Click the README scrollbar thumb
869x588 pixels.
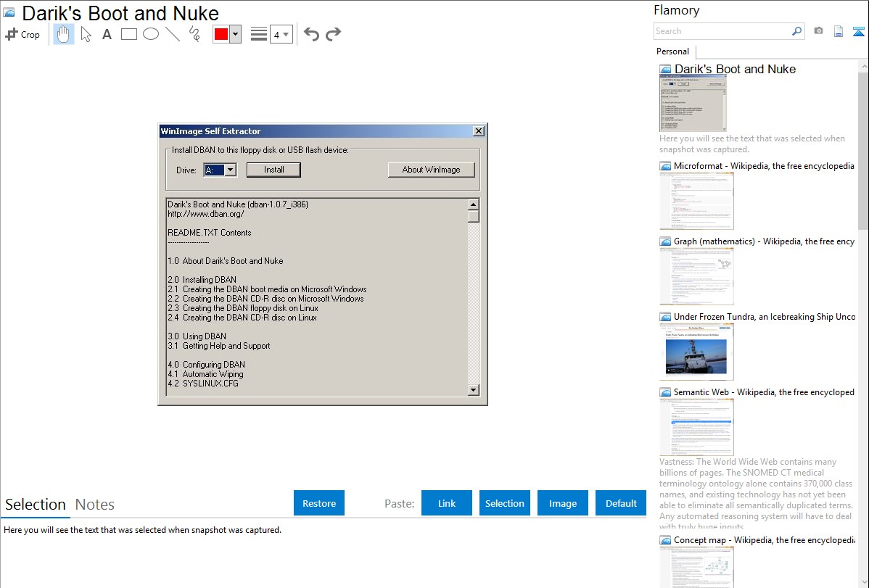[x=473, y=216]
